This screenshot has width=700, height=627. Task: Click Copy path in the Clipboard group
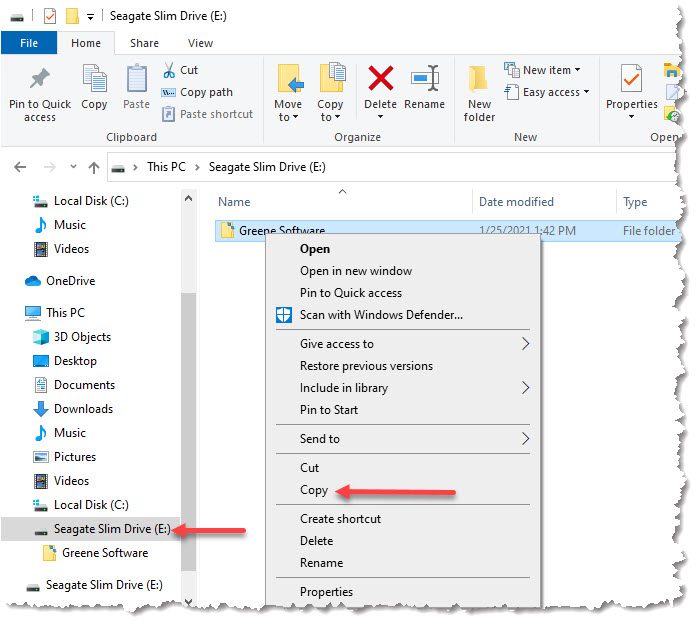[206, 92]
